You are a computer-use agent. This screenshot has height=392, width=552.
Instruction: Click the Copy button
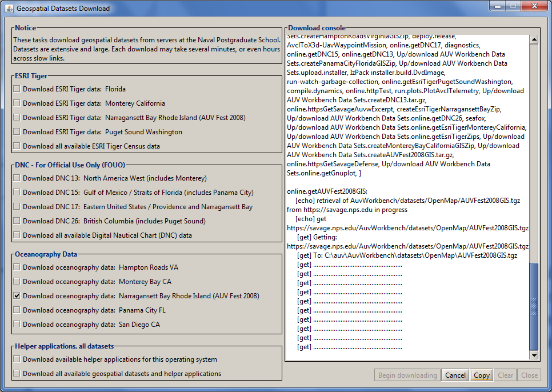(482, 375)
